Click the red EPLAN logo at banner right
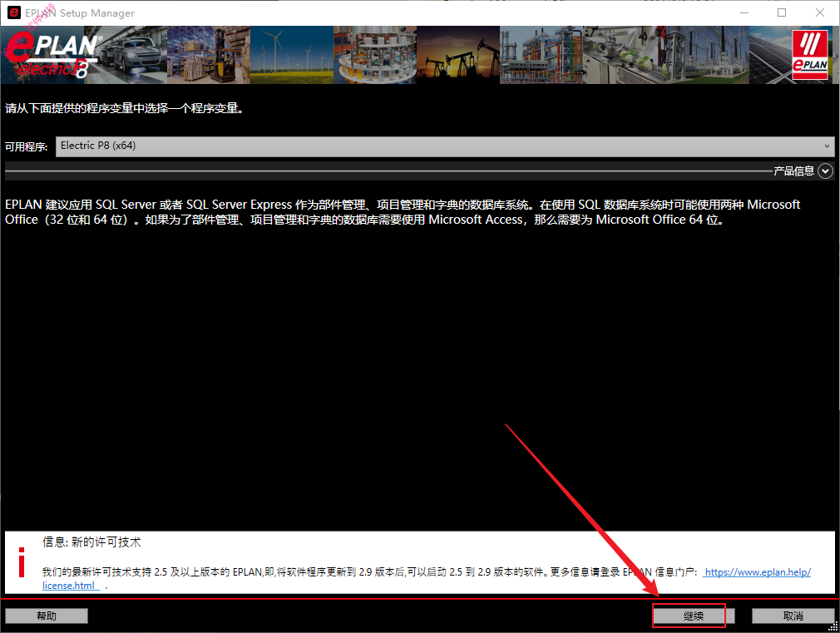This screenshot has width=840, height=633. (809, 55)
